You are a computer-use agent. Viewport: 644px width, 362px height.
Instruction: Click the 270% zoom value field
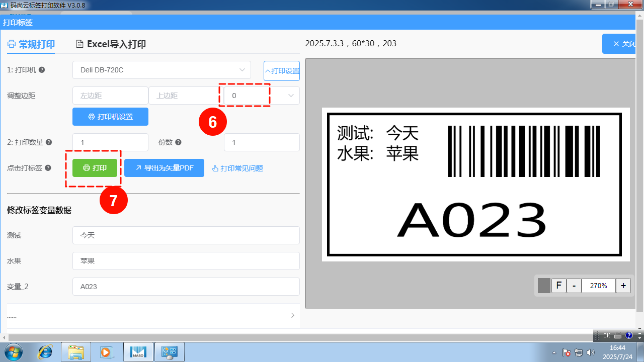pos(599,286)
